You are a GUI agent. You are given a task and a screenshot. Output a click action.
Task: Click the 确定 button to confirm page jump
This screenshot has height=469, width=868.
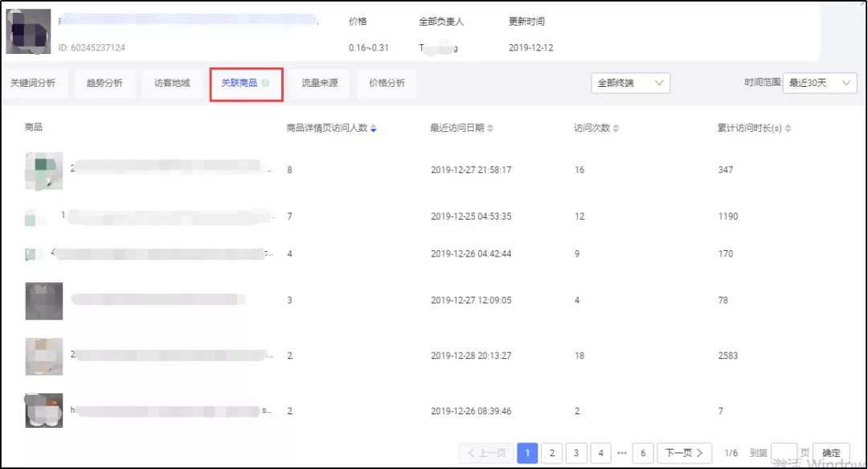pos(831,452)
